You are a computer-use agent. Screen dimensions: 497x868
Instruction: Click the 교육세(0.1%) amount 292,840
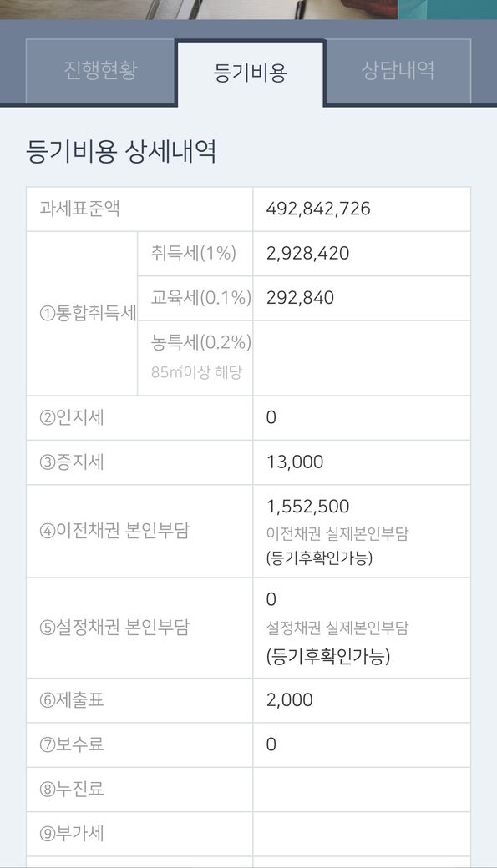tap(300, 298)
